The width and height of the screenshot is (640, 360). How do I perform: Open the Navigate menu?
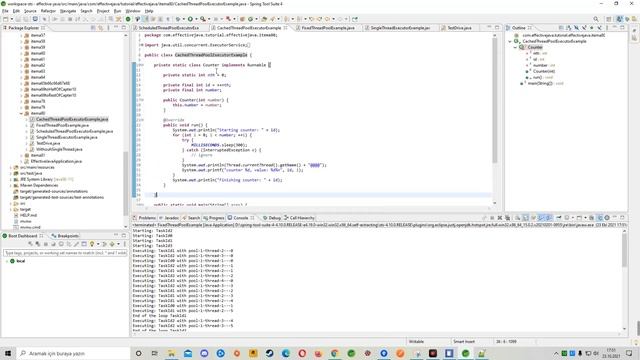(x=68, y=11)
